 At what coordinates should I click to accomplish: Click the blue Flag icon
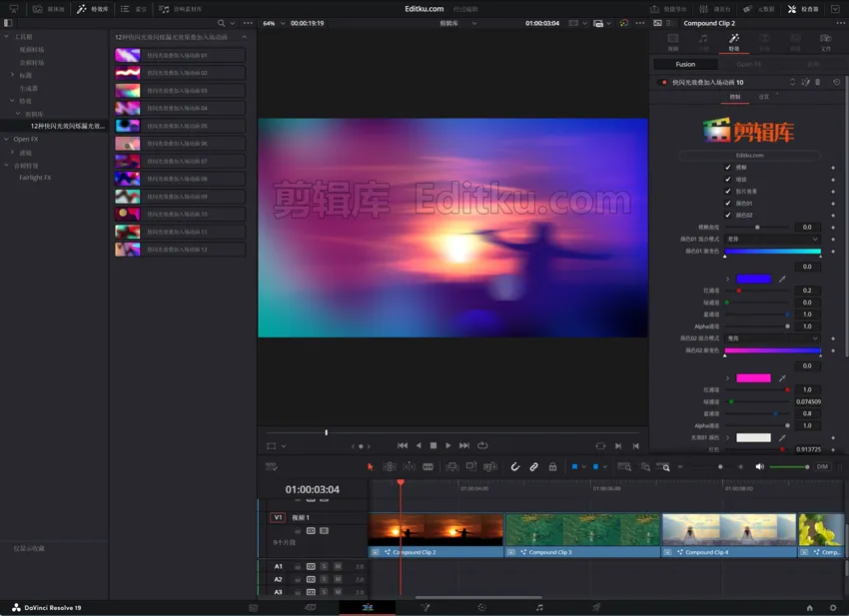coord(574,466)
